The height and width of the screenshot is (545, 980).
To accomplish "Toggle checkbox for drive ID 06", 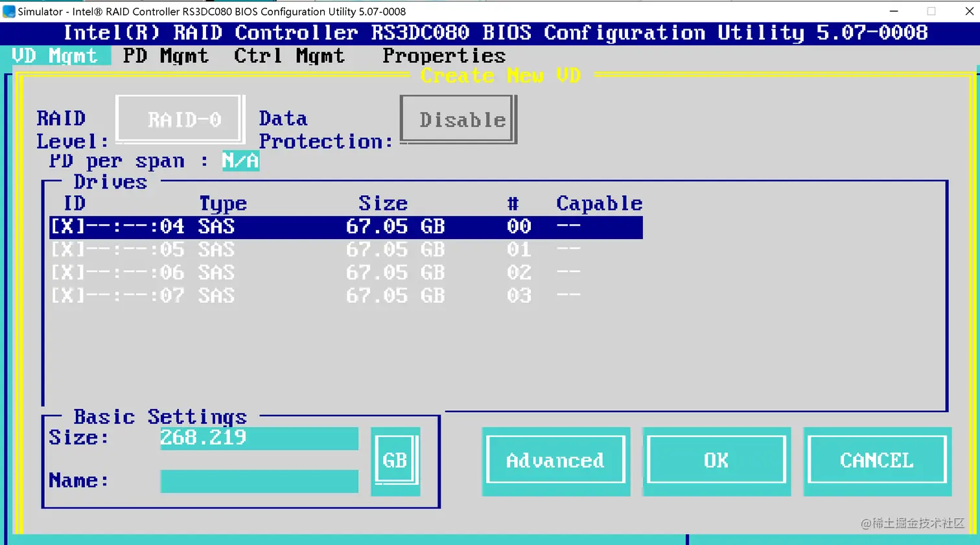I will coord(67,273).
